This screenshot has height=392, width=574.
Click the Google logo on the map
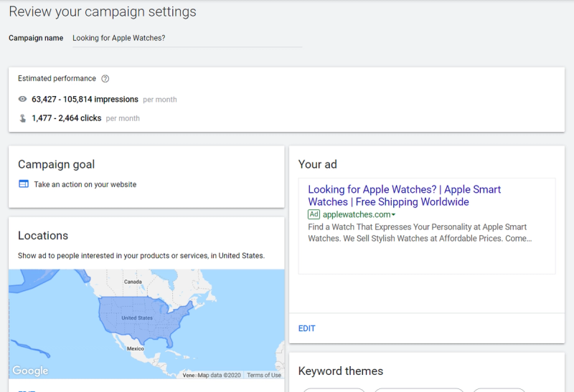(x=30, y=371)
